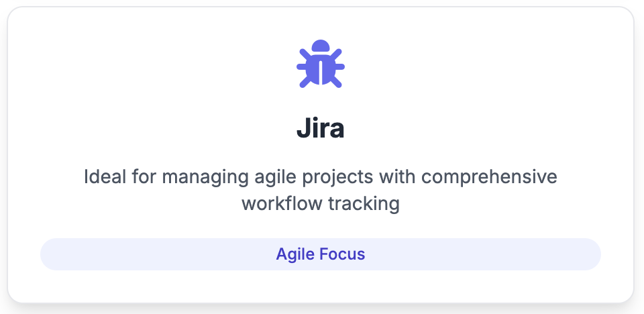Click the purple bug icon

(321, 64)
